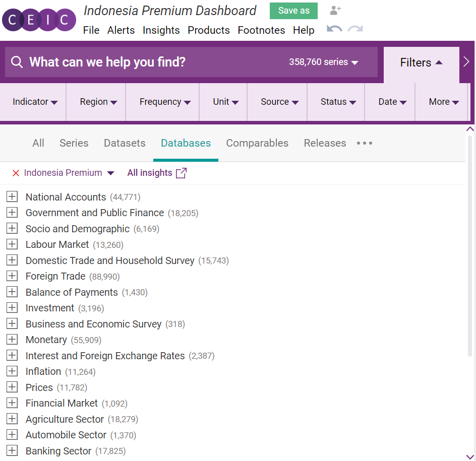Redo the last action
Screen dimensions: 476x461
(x=355, y=29)
